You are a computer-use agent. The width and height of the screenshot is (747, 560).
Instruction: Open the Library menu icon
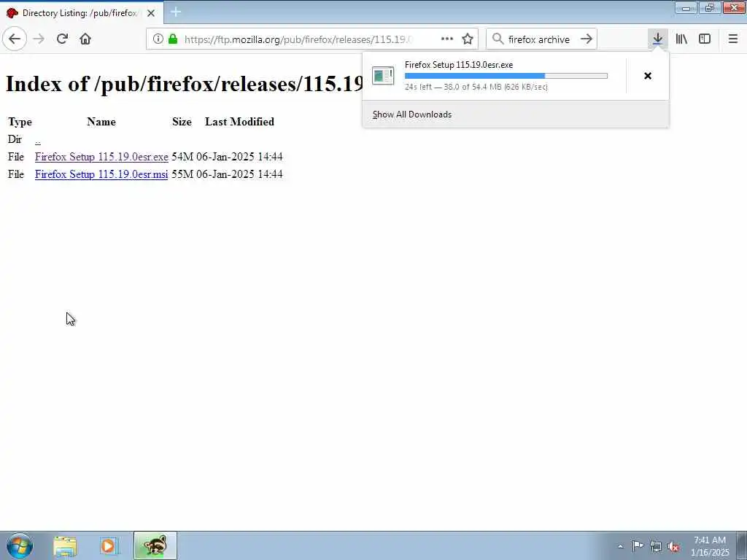pyautogui.click(x=681, y=39)
